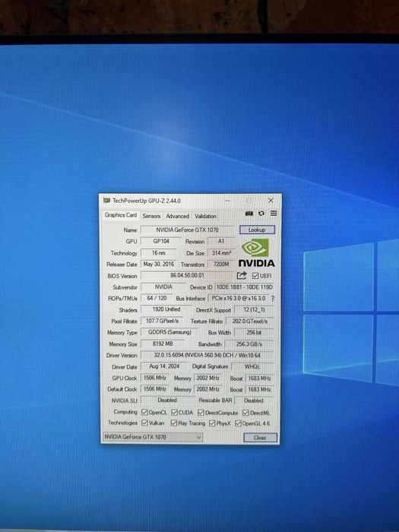Switch to the Graphics Card tab

120,215
